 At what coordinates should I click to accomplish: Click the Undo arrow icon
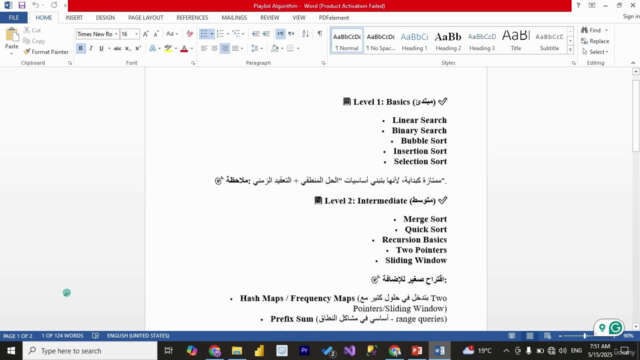coord(36,5)
